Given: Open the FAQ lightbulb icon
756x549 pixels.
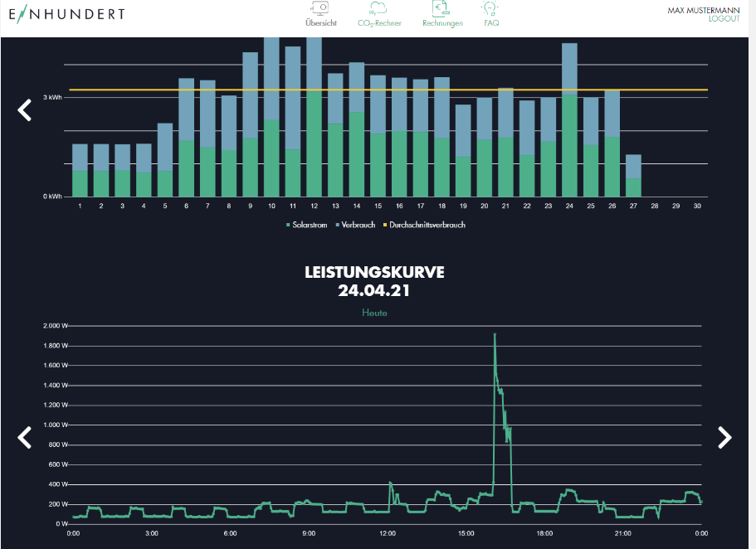Looking at the screenshot, I should point(490,7).
